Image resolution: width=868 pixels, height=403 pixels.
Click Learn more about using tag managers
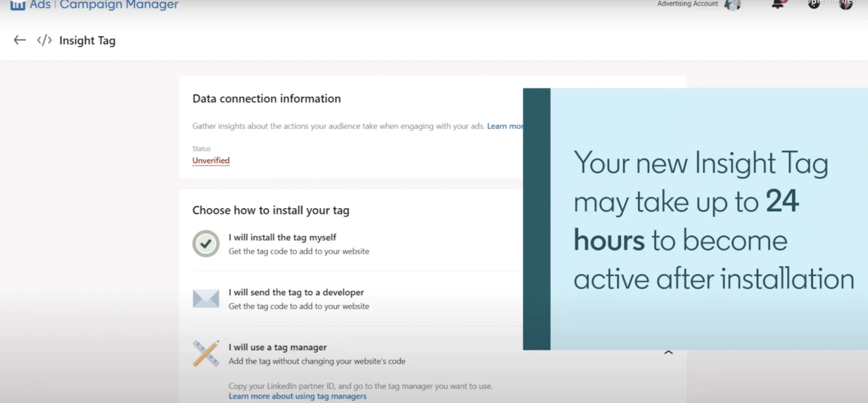click(x=297, y=396)
